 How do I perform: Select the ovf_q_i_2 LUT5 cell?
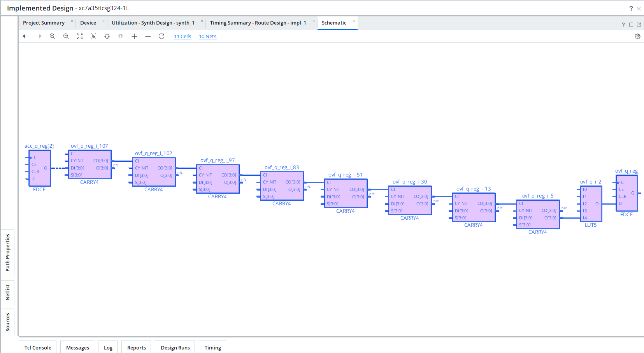pos(591,204)
